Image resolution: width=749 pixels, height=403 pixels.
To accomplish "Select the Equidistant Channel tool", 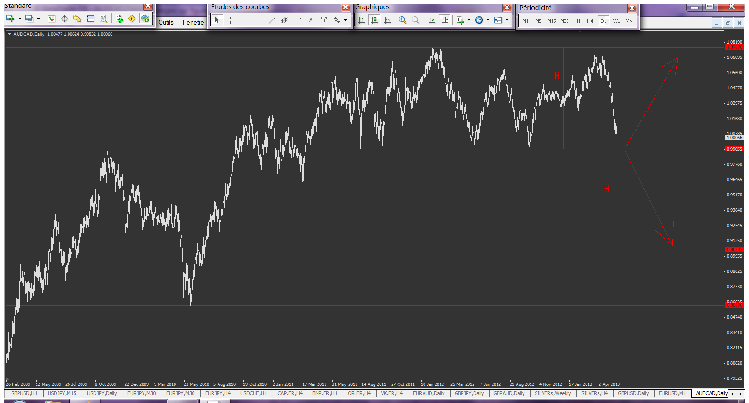I will 285,20.
